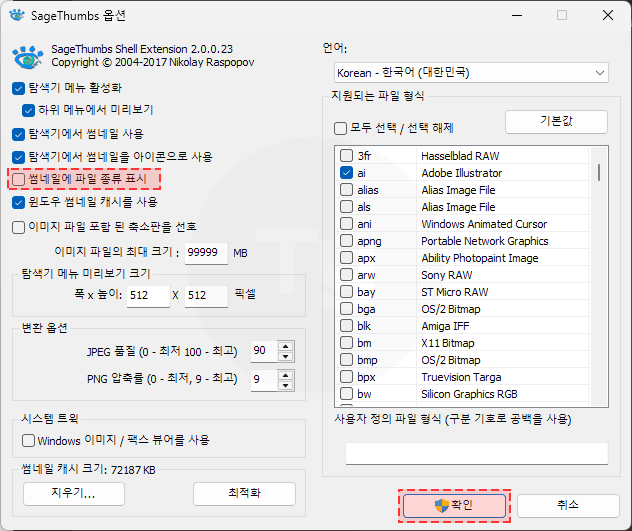The image size is (632, 531).
Task: Check the blk Amiga IFF format
Action: 346,325
